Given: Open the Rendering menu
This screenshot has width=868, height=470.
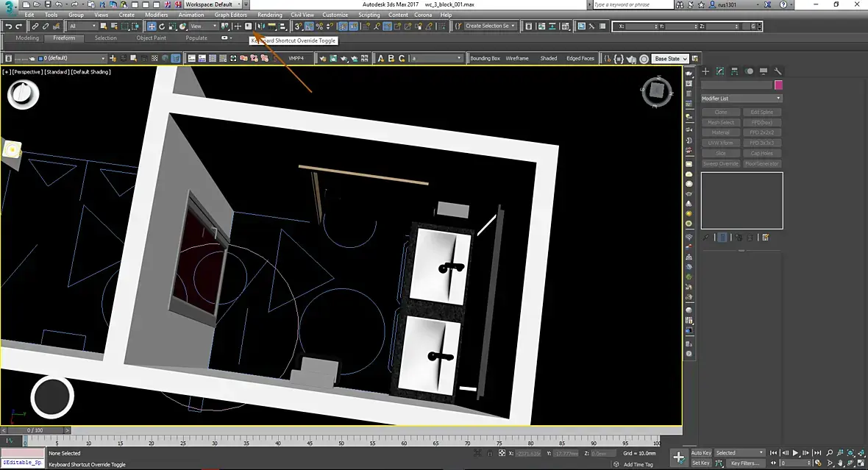Looking at the screenshot, I should click(x=269, y=15).
